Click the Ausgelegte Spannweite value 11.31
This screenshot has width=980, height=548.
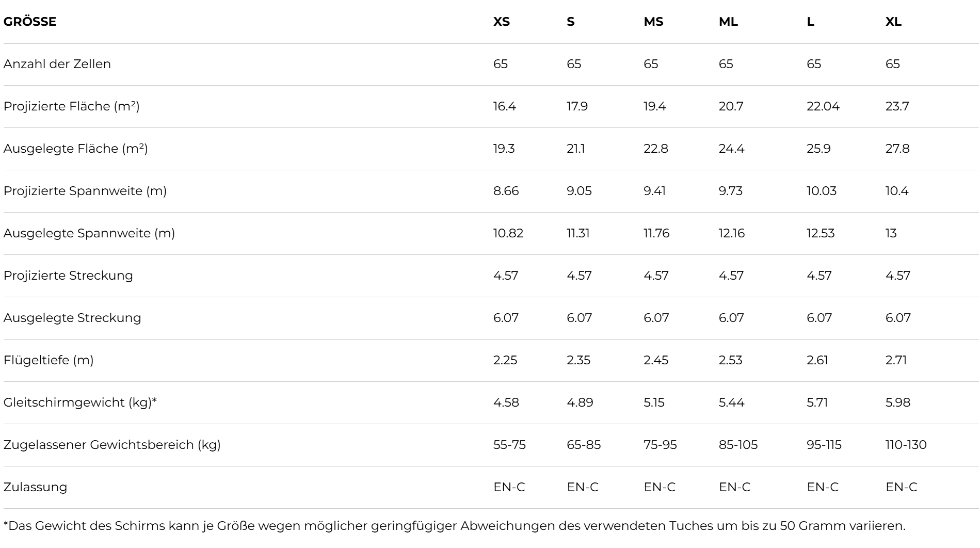[578, 233]
